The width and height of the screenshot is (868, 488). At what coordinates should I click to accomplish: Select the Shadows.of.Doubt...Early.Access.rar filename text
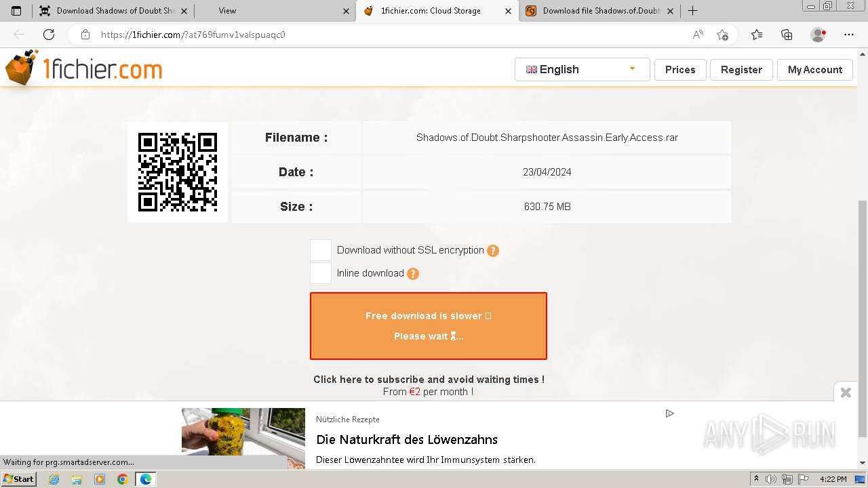pyautogui.click(x=547, y=138)
